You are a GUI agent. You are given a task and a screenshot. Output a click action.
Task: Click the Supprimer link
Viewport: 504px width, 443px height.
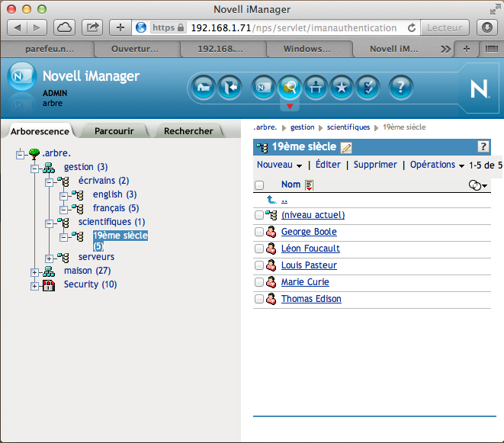tap(375, 165)
